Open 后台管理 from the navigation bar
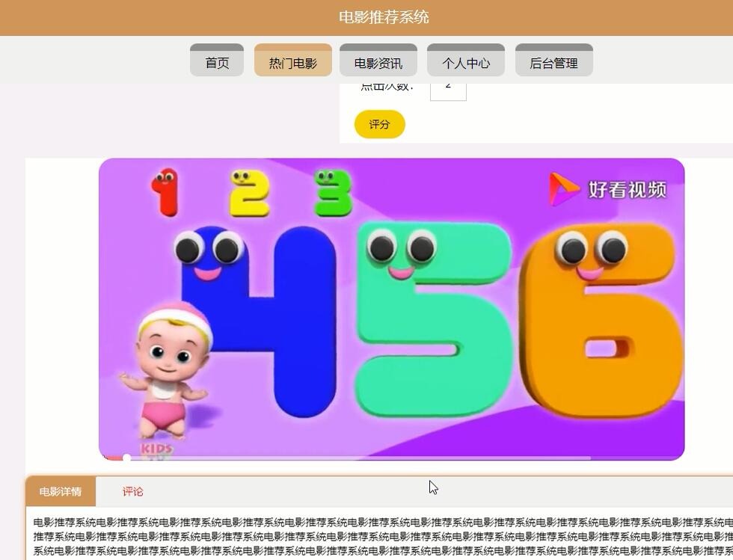The width and height of the screenshot is (733, 560). coord(554,60)
